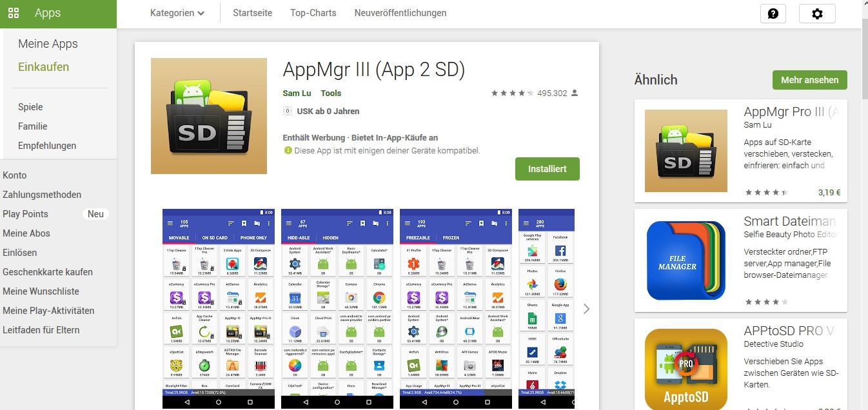Open the help question mark button
The width and height of the screenshot is (868, 410).
click(773, 14)
